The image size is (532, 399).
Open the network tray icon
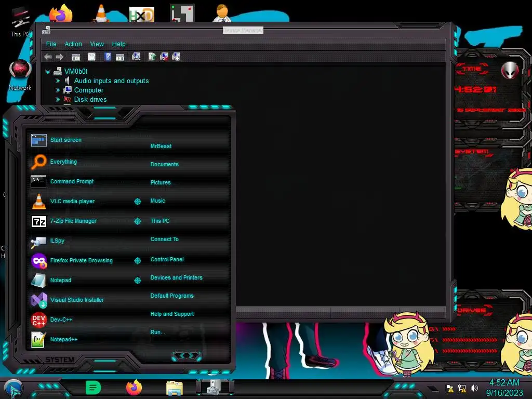pos(462,388)
